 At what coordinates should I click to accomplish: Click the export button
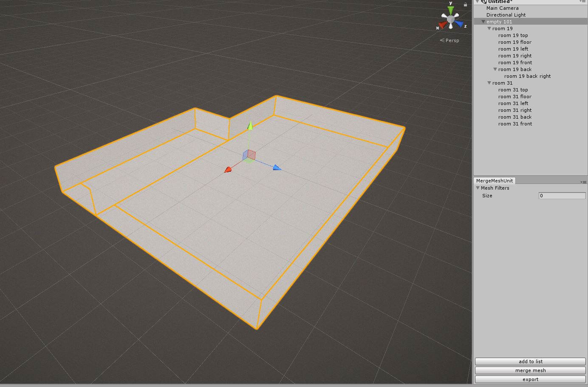[530, 379]
